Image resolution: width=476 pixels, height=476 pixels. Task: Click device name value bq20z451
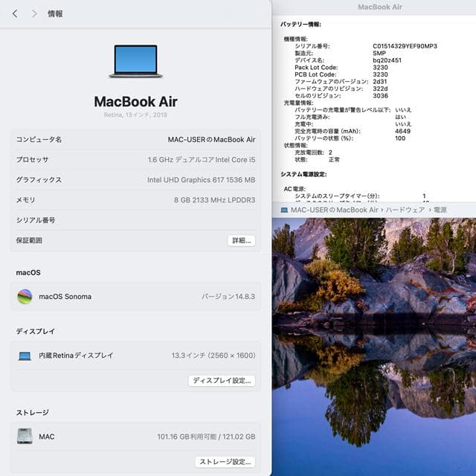[x=387, y=60]
